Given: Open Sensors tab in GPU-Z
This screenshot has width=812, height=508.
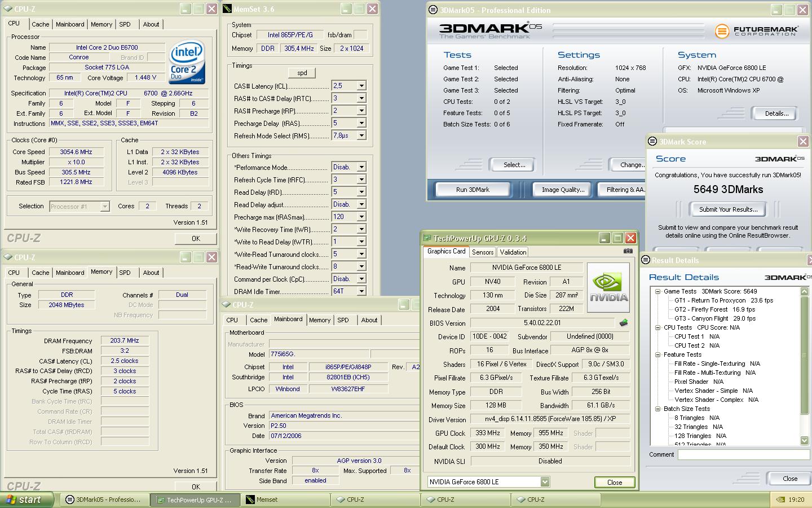Looking at the screenshot, I should coord(483,252).
